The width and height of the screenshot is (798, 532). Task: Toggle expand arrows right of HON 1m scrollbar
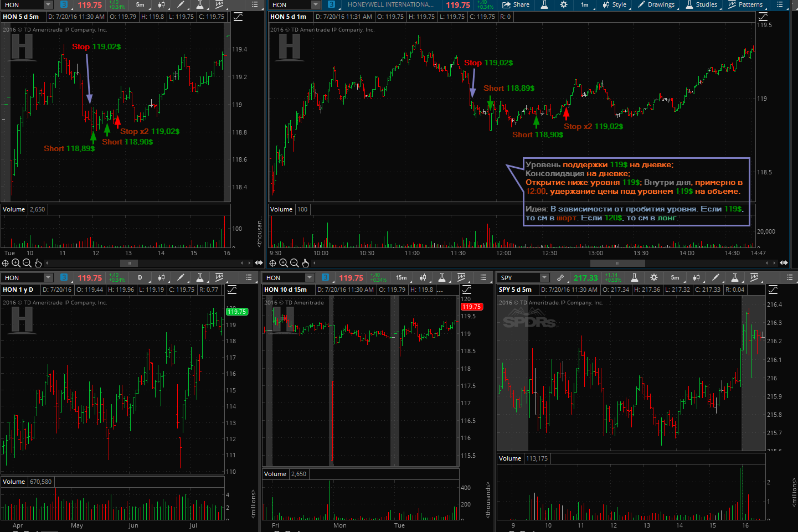784,263
